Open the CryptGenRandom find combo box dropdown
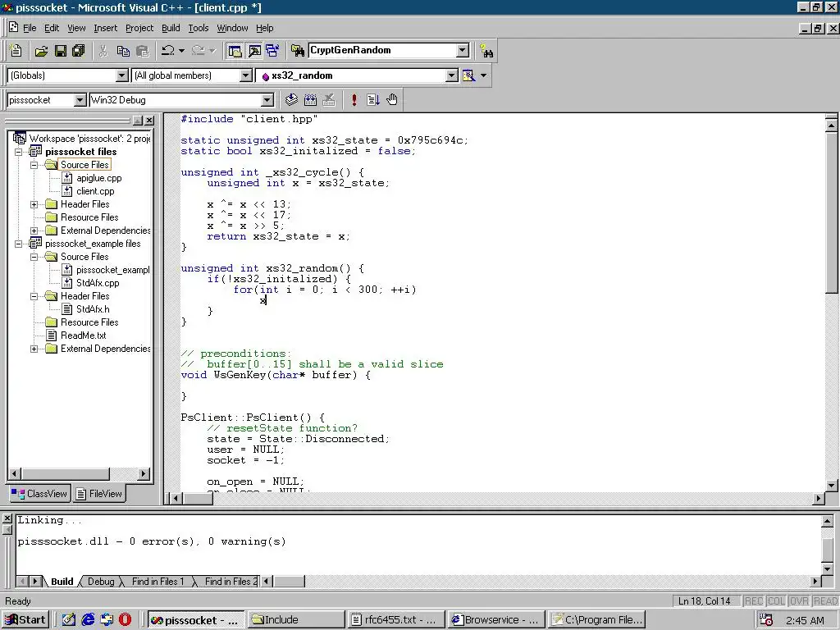The width and height of the screenshot is (840, 630). (463, 50)
